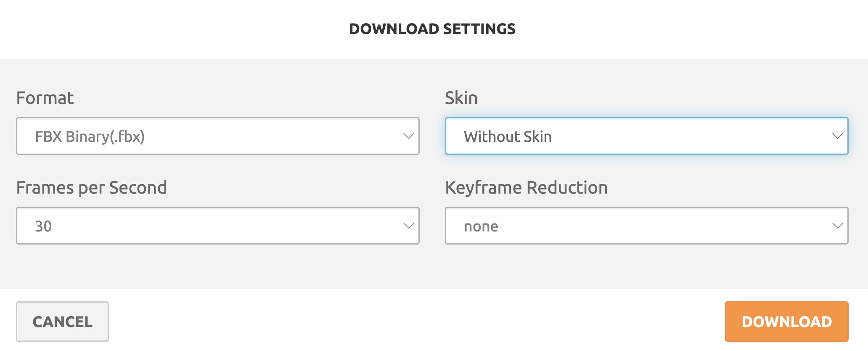Click the empty footer area between CANCEL and DOWNLOAD
This screenshot has width=868, height=351.
416,322
